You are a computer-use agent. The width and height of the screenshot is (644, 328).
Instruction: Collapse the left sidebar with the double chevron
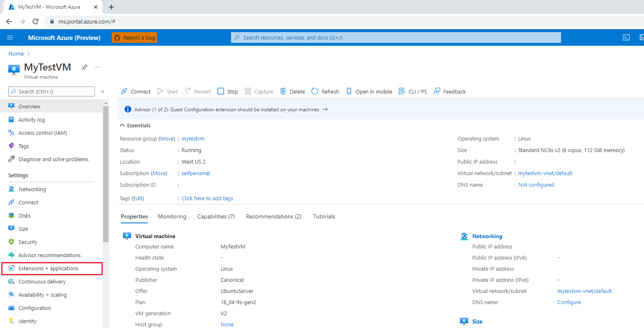click(x=103, y=91)
